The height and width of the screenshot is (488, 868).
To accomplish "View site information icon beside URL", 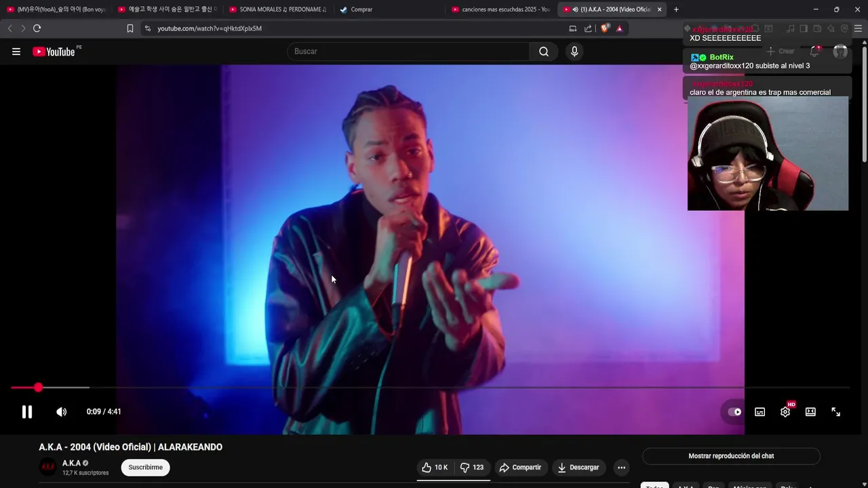I will (x=148, y=28).
